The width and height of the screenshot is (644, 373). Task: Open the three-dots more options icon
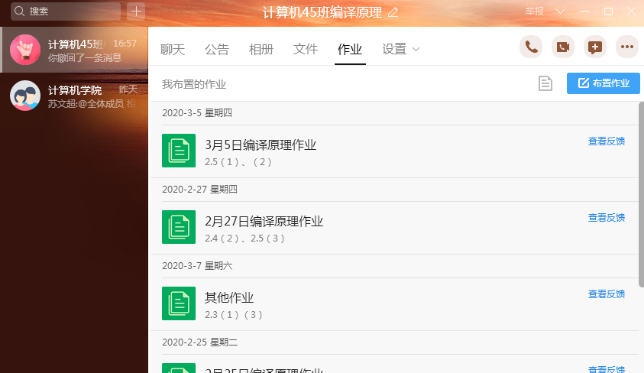click(x=627, y=47)
